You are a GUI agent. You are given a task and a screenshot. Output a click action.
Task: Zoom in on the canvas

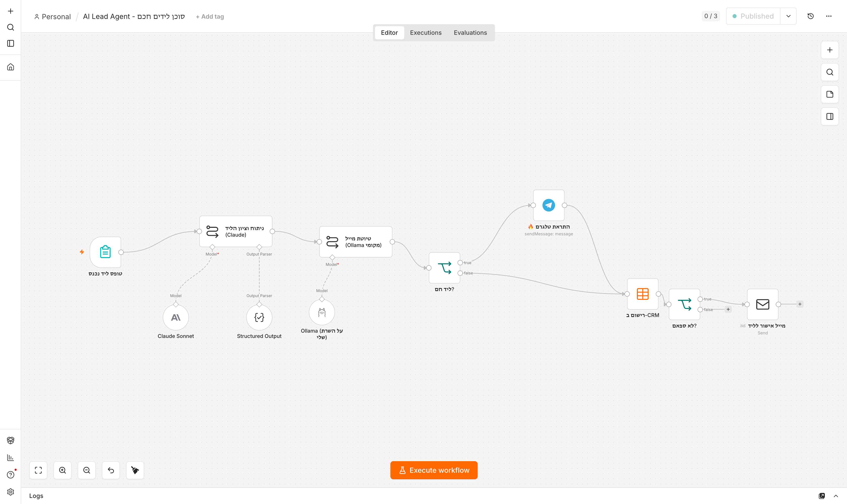[x=63, y=470]
